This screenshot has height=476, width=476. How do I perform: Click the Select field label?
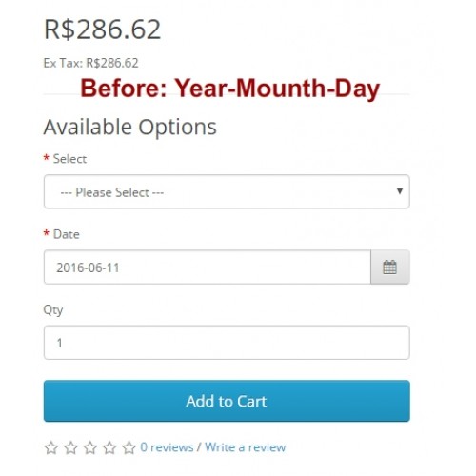69,159
